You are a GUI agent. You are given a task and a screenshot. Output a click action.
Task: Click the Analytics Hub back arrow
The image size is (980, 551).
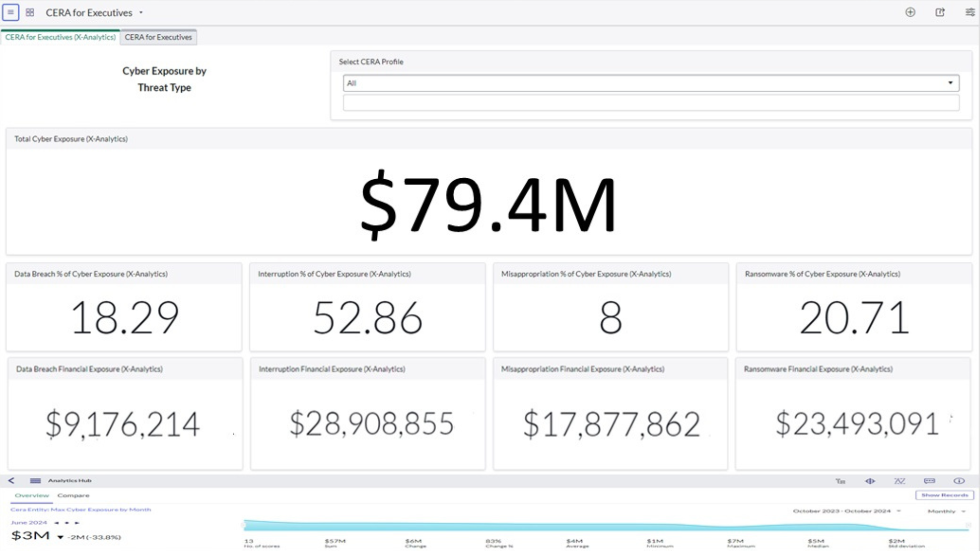pyautogui.click(x=11, y=480)
